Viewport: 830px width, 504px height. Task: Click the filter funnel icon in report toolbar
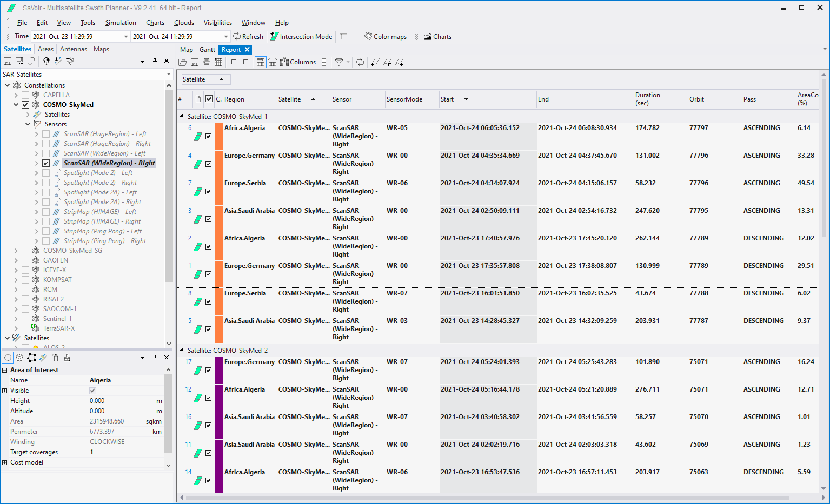coord(338,62)
